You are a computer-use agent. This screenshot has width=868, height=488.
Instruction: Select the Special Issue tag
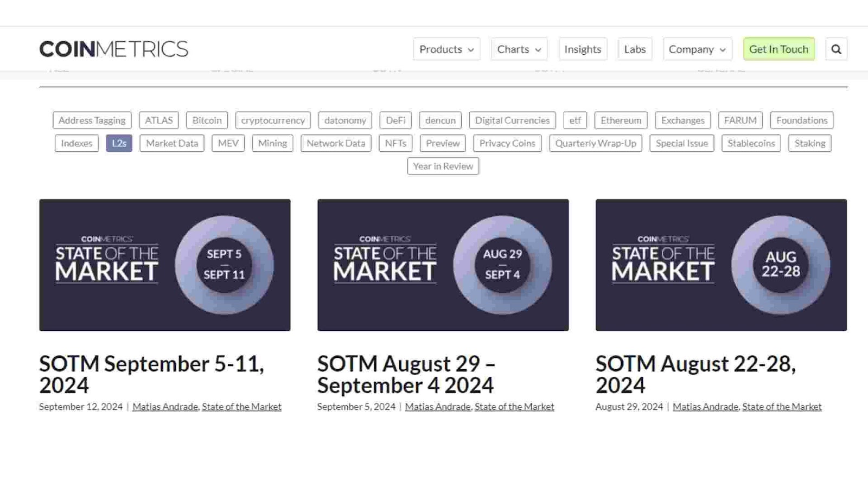tap(682, 143)
